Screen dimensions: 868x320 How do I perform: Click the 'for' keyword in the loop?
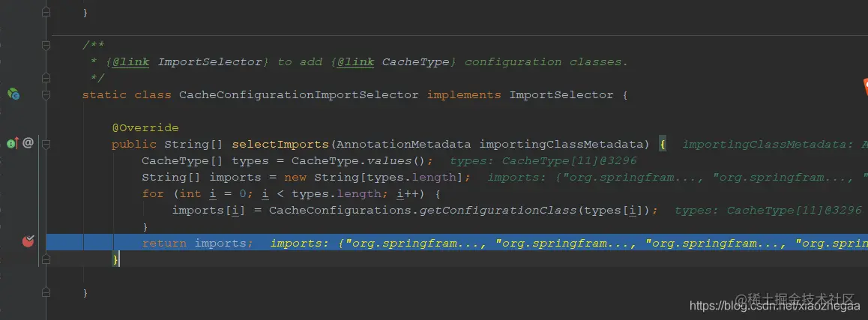[153, 194]
